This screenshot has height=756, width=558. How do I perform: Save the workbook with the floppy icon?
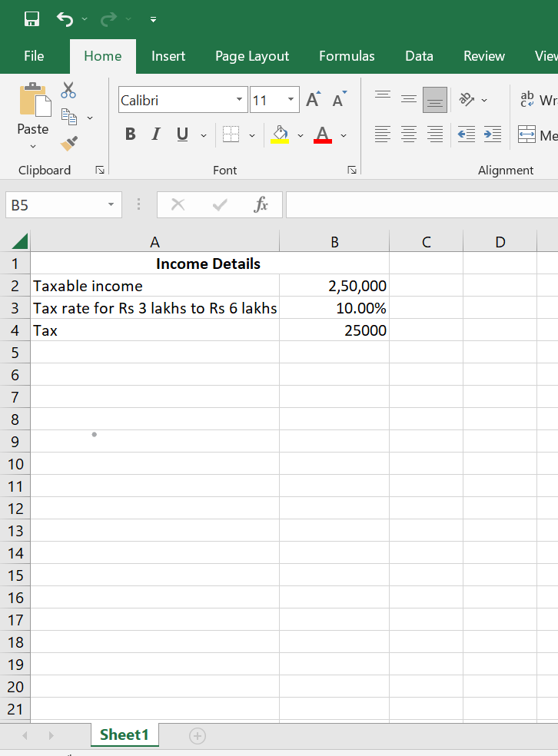tap(32, 19)
